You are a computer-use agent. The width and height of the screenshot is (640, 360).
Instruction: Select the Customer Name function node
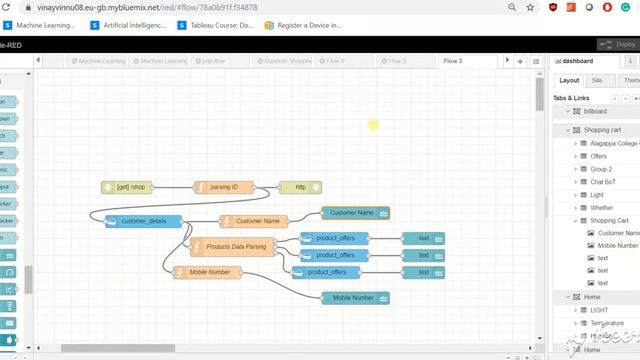[x=253, y=221]
